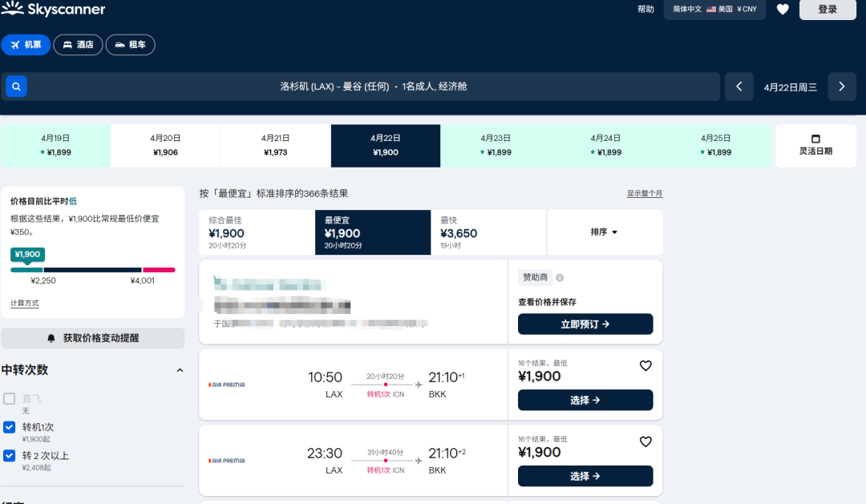Collapse the 中转次数 filter section

[180, 370]
